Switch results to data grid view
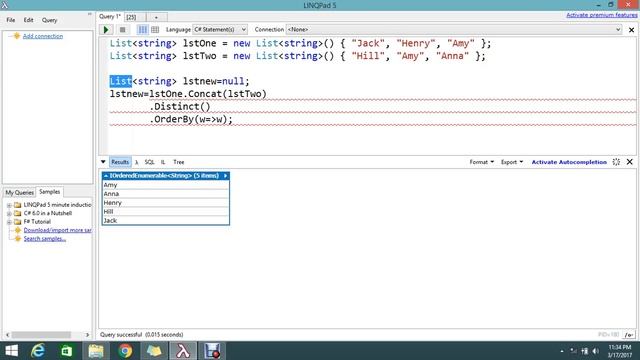 tap(155, 29)
